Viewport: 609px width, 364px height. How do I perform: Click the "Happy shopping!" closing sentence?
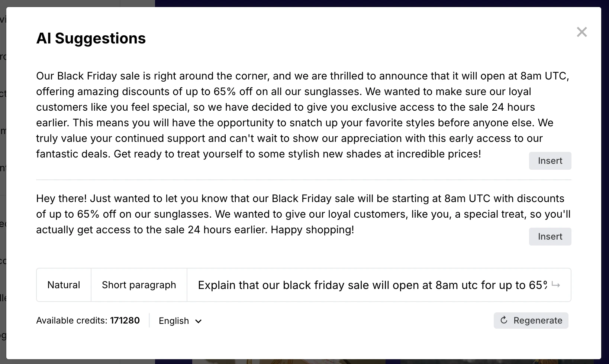[312, 230]
